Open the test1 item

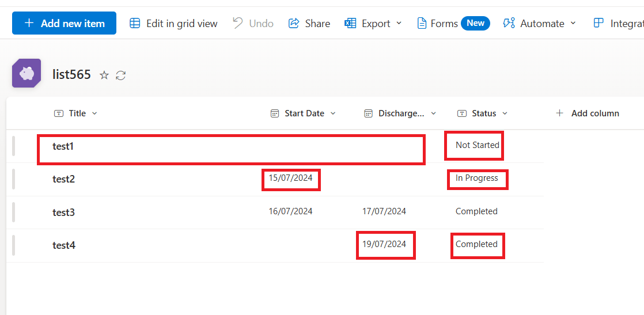pos(63,146)
